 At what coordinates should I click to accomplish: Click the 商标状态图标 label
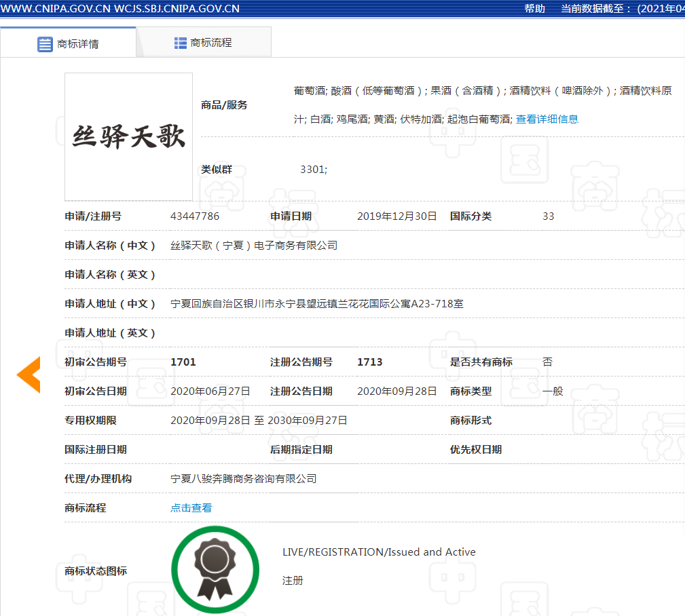point(96,571)
